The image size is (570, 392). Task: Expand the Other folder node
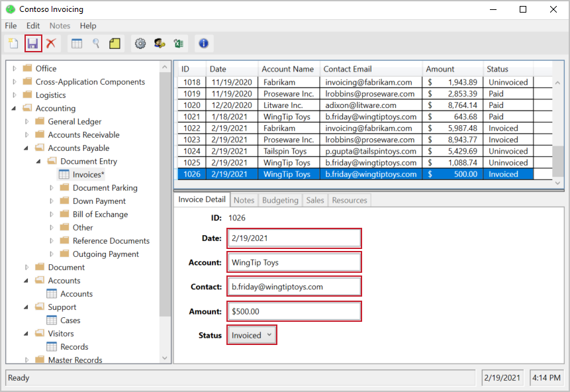point(51,228)
